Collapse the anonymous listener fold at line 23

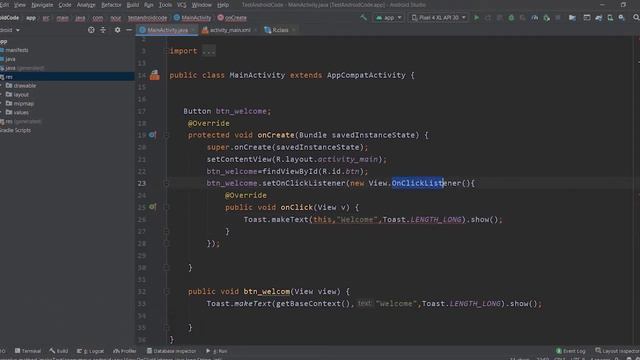point(166,183)
